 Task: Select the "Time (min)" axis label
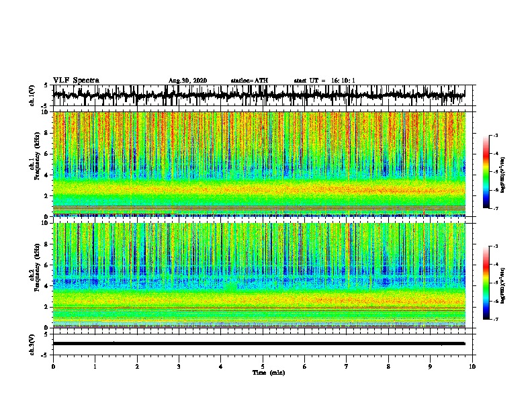tap(269, 373)
